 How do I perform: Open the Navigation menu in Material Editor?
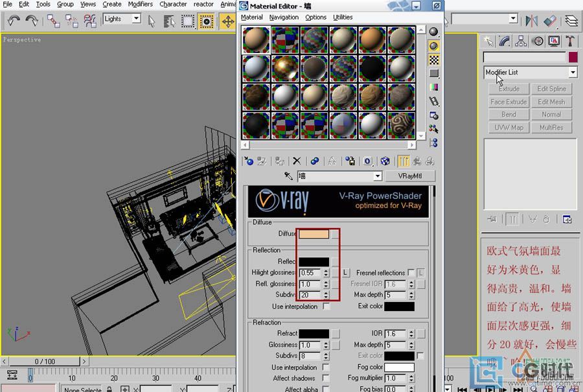tap(284, 17)
